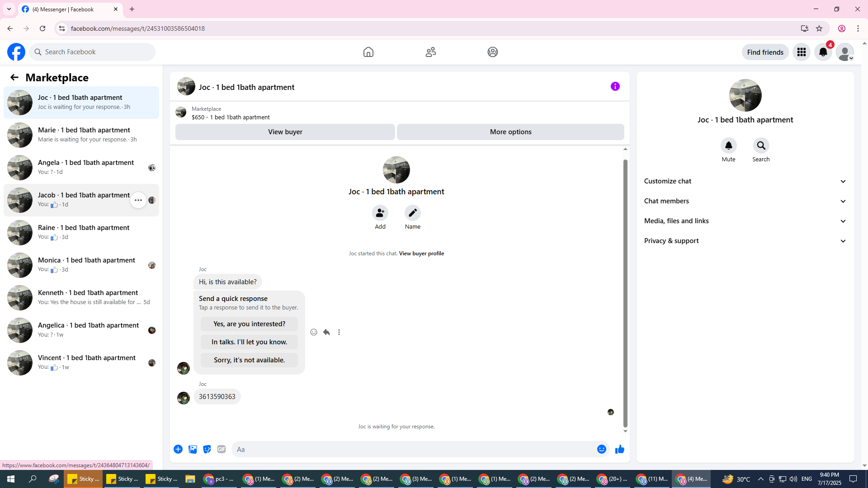Reload the page
The image size is (868, 488).
42,28
